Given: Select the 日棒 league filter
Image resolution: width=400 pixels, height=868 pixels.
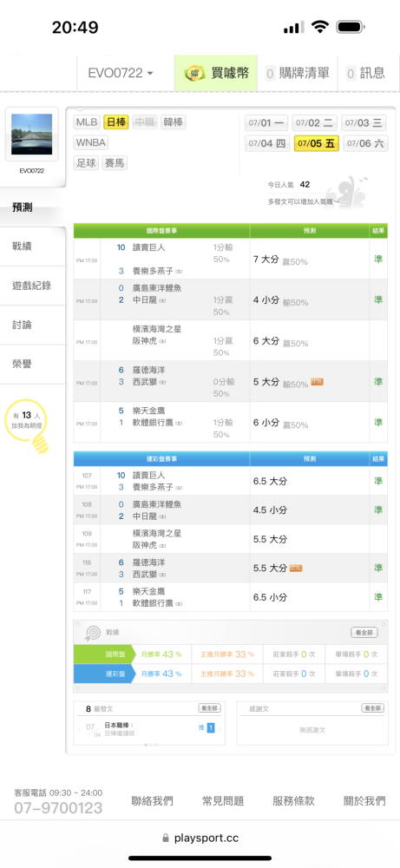Looking at the screenshot, I should 116,122.
